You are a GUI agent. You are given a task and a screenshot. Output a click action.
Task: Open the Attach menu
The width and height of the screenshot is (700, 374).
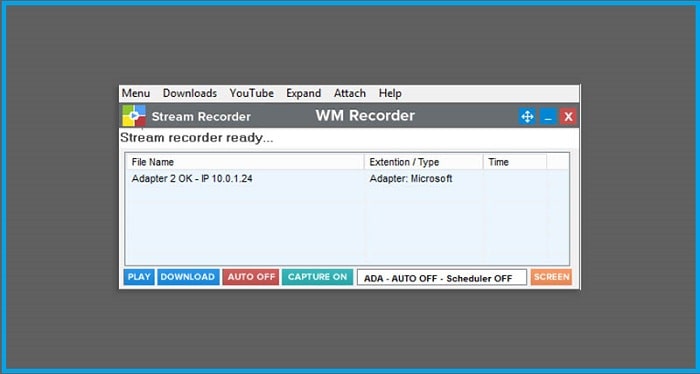[x=350, y=93]
